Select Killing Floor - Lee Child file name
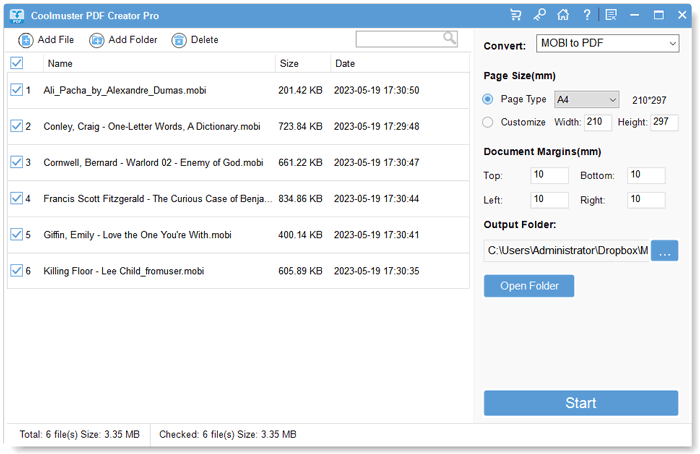Viewport: 700px width, 454px height. click(x=124, y=271)
